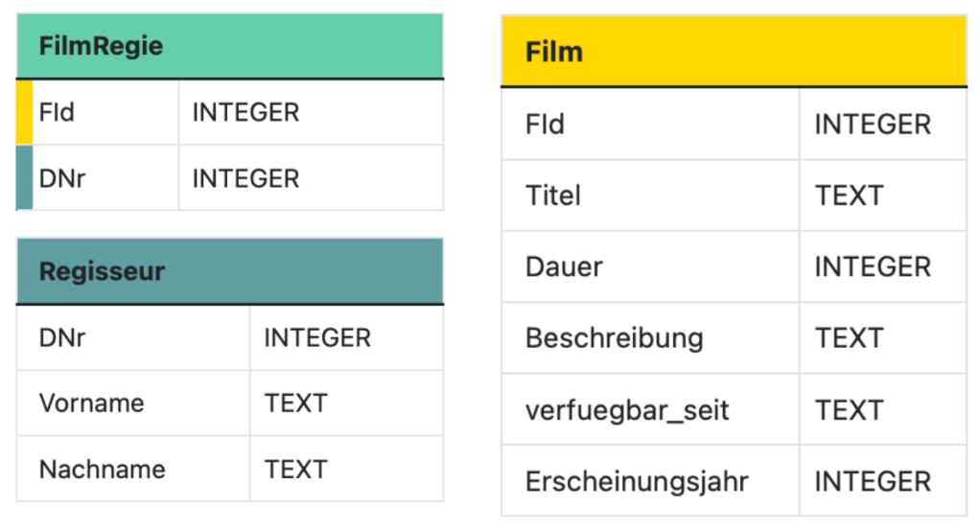Click the DNr column in Regisseur table
This screenshot has height=527, width=980.
pos(62,337)
